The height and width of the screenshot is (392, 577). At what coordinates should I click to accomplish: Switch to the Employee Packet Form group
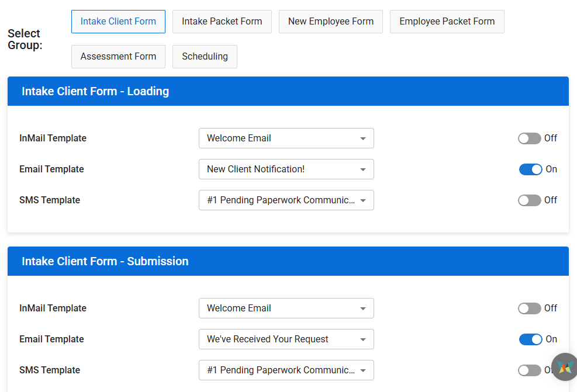point(447,22)
